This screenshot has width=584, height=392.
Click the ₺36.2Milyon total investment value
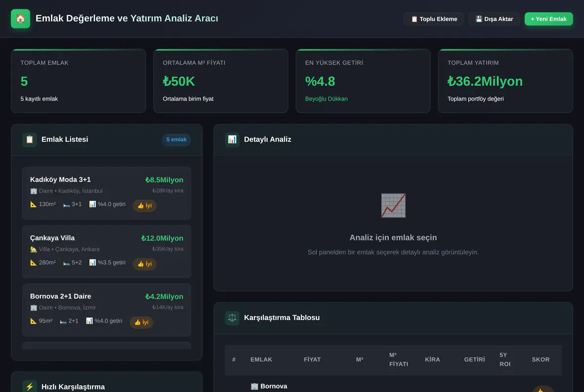pyautogui.click(x=485, y=81)
